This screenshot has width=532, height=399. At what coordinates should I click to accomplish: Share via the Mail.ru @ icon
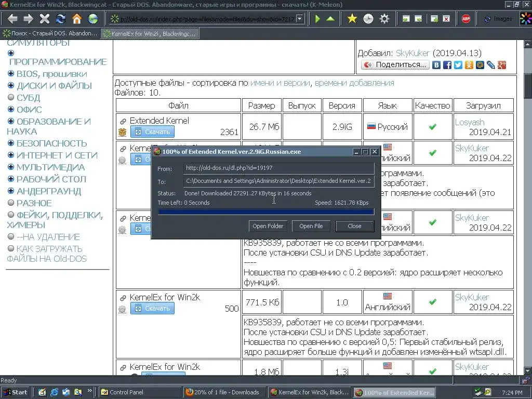pos(480,65)
